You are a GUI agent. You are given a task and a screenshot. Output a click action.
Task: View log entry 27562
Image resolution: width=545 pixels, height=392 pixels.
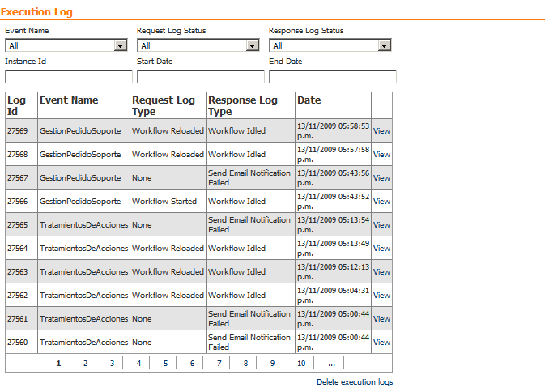tap(381, 296)
